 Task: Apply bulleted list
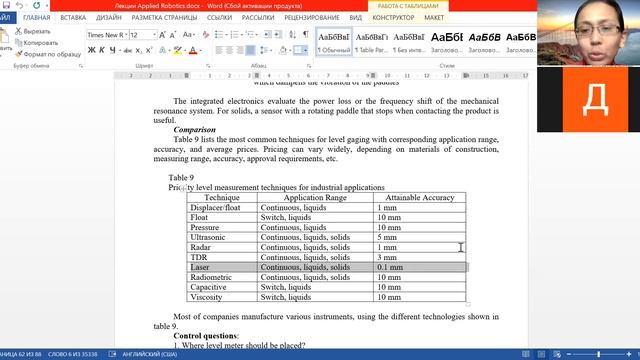coord(219,35)
